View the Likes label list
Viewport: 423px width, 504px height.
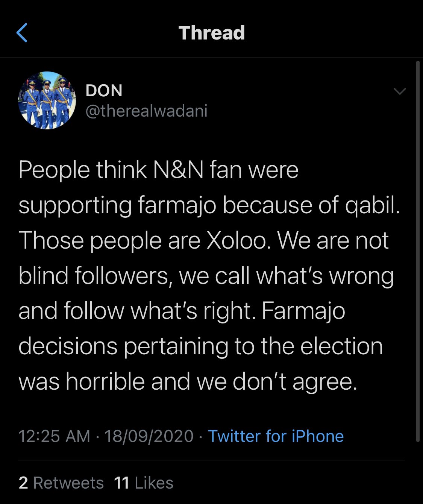pos(154,483)
